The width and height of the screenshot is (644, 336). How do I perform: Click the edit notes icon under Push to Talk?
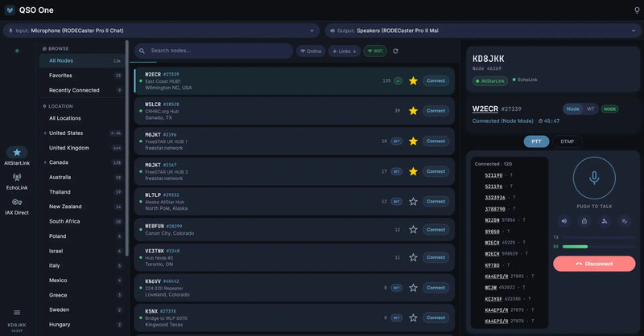(x=625, y=221)
